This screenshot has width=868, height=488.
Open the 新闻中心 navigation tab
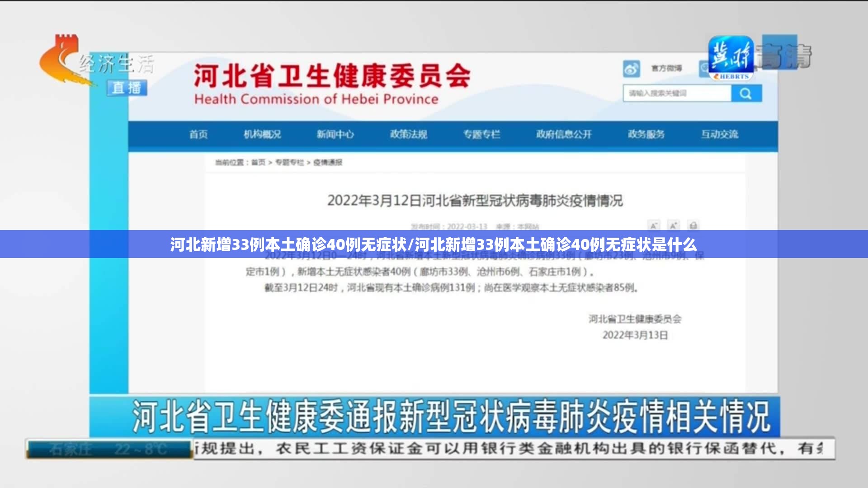click(335, 134)
